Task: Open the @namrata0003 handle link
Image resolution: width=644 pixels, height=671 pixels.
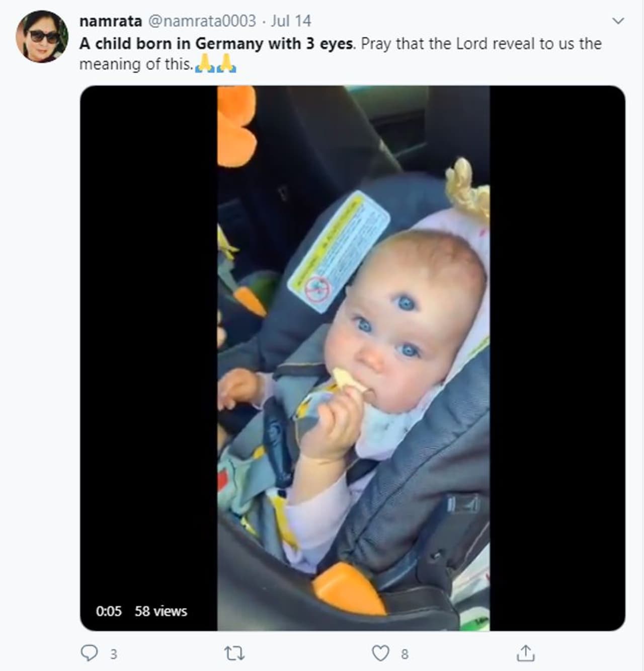Action: [x=202, y=21]
